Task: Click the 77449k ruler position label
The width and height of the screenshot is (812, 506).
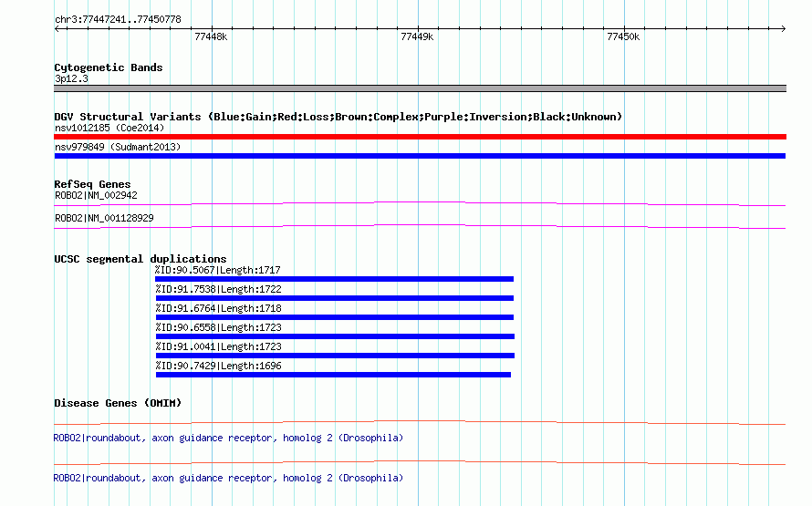Action: (417, 36)
